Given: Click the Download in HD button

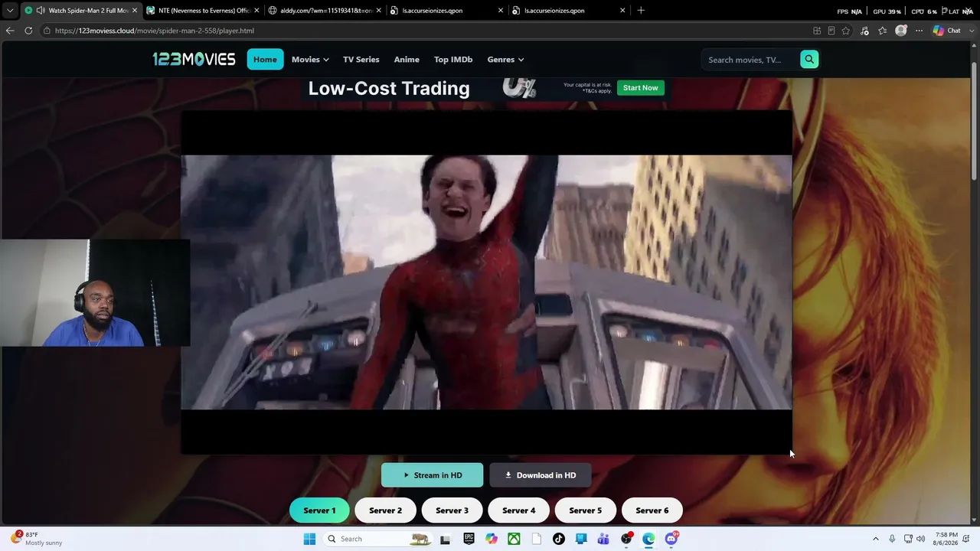Looking at the screenshot, I should (x=541, y=475).
